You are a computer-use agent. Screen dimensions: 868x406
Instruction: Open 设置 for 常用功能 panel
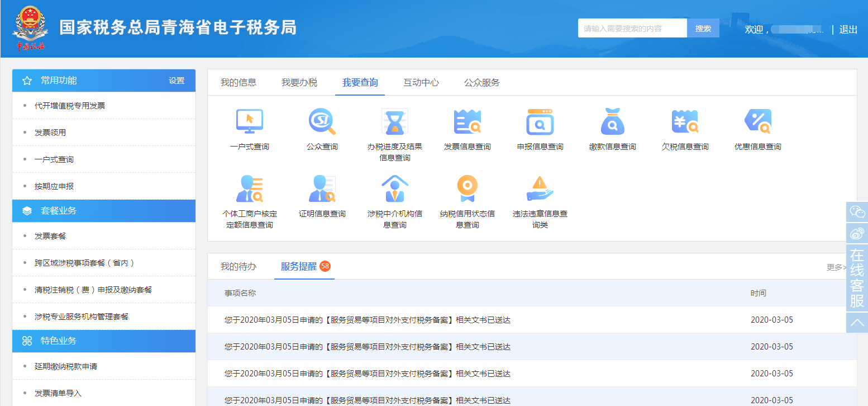click(177, 81)
